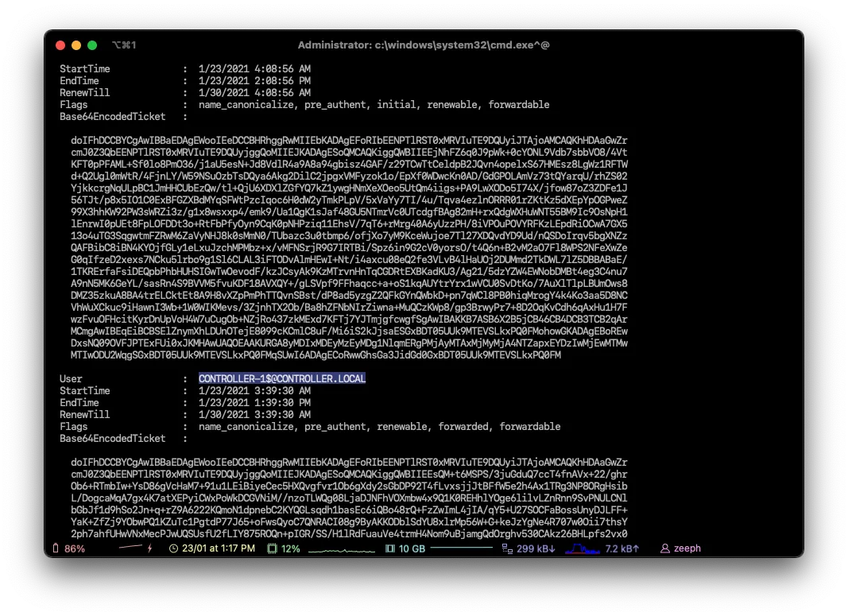Click the battery icon in status bar

[56, 548]
